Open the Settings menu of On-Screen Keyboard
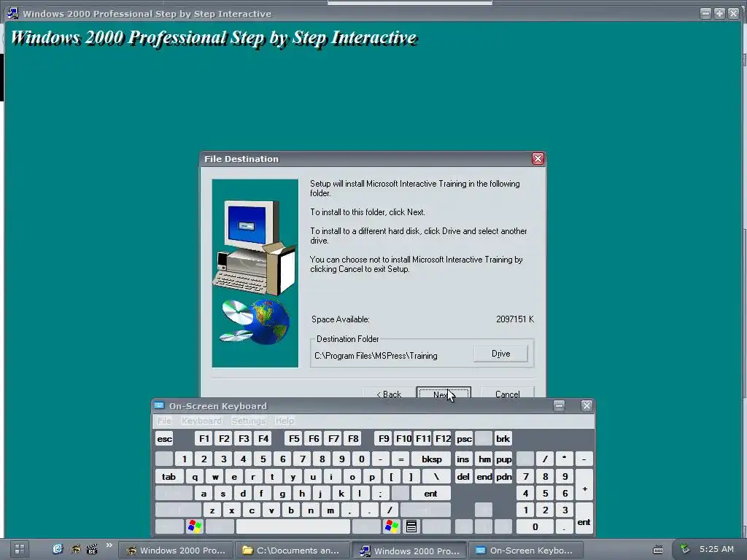The width and height of the screenshot is (747, 560). coord(249,421)
